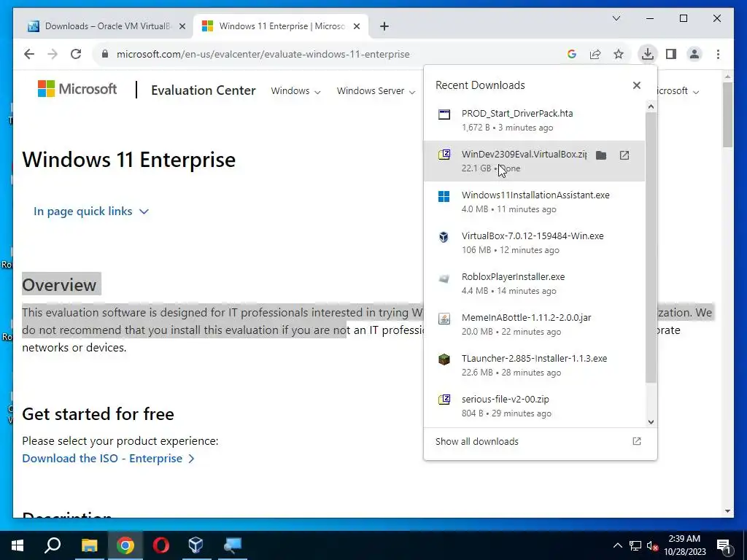Open the tab search chevron

616,18
